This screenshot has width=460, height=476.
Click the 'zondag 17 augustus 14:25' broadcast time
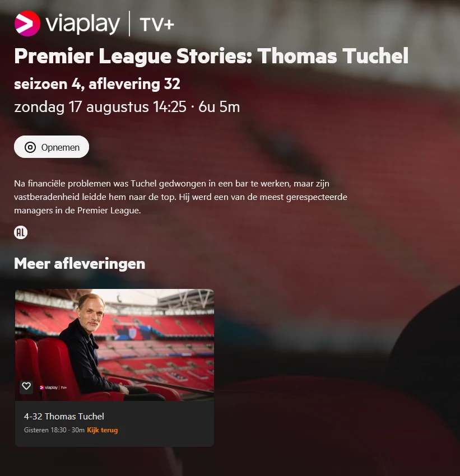(x=100, y=107)
